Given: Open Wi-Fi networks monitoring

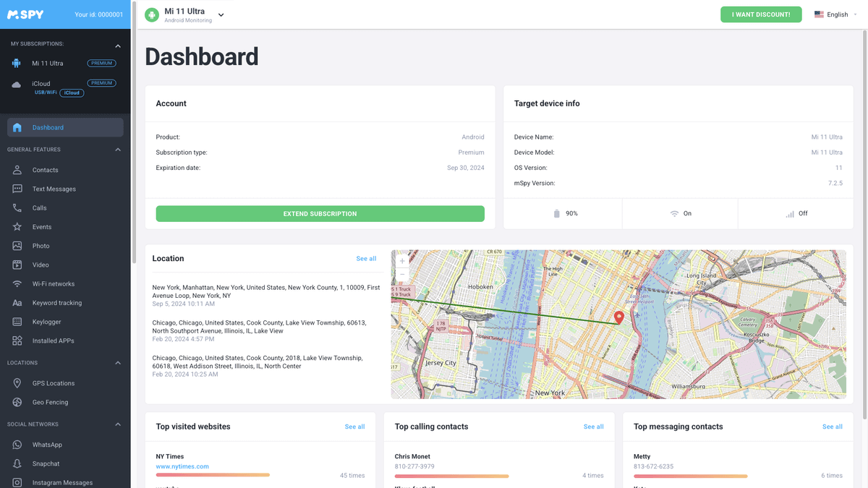Looking at the screenshot, I should point(51,283).
